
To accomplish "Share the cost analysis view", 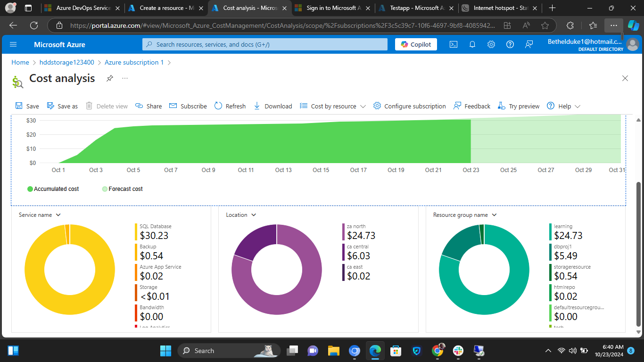I will click(x=148, y=106).
